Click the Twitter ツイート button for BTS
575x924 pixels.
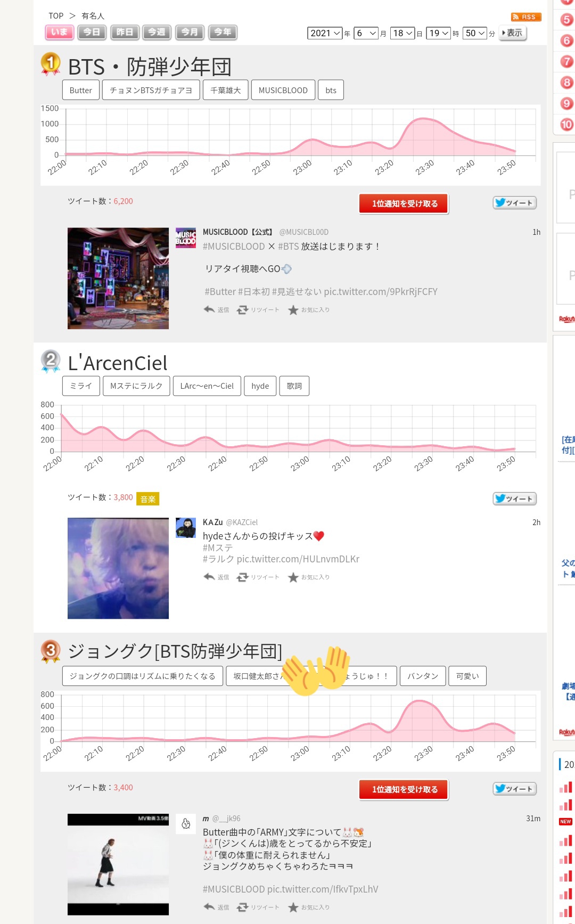click(x=514, y=202)
